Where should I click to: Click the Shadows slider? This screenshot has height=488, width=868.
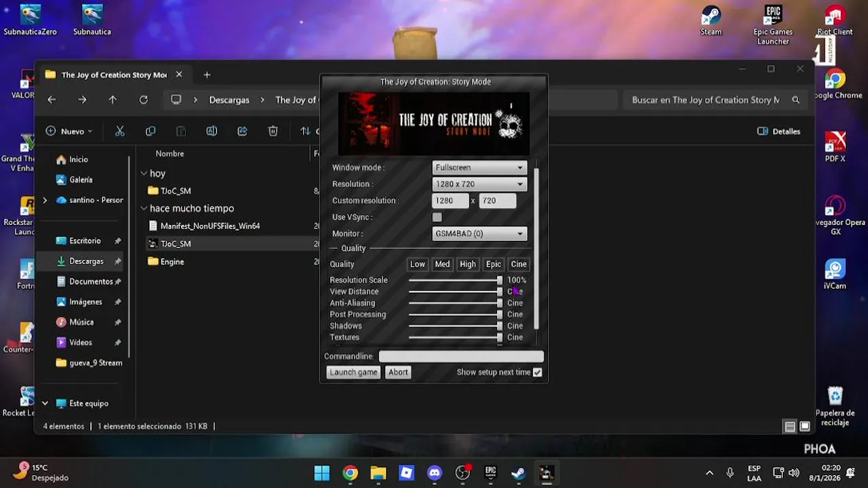tap(456, 326)
